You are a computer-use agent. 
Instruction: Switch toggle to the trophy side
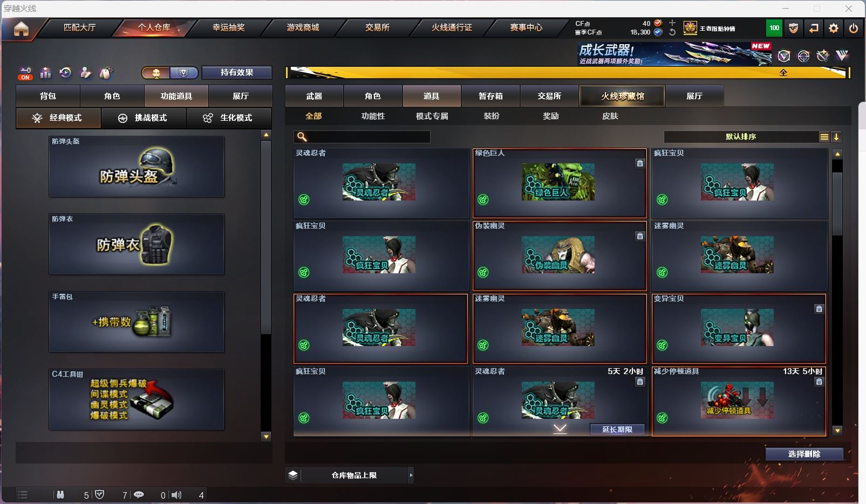[183, 73]
